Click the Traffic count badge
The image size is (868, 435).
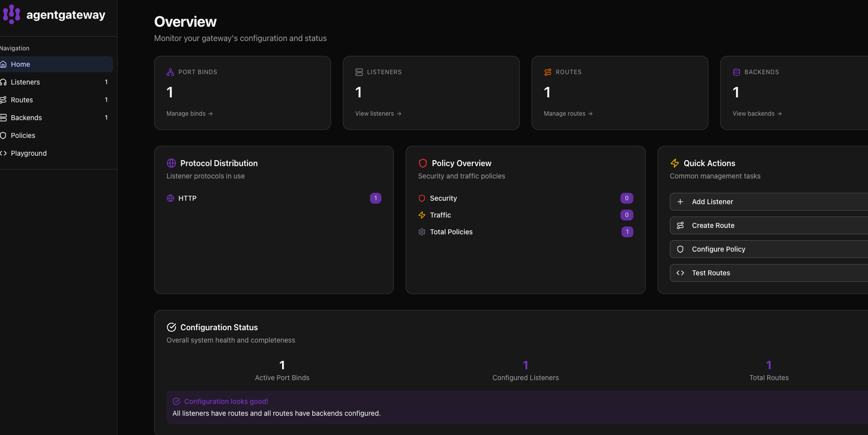[627, 215]
